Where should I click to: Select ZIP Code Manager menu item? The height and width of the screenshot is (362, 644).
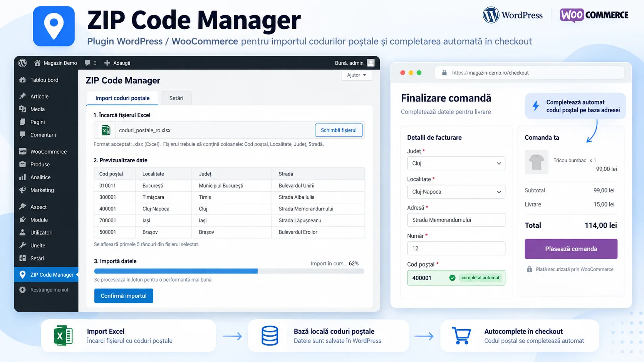tap(46, 275)
